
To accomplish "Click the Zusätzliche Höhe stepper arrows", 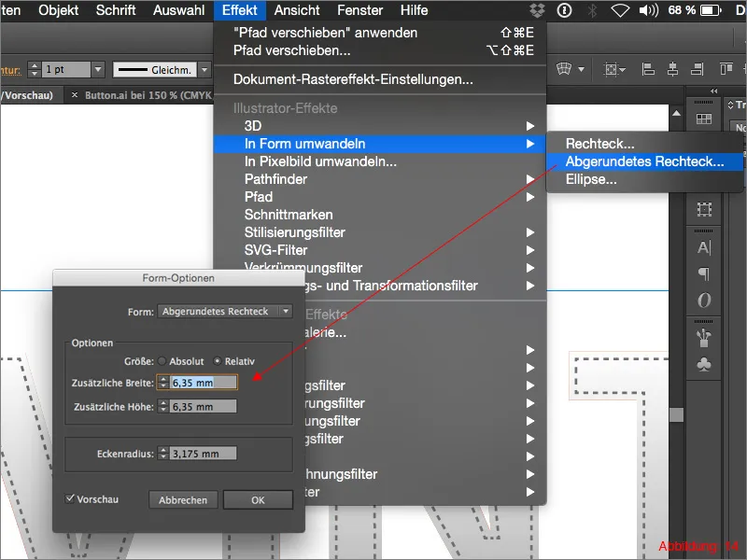I will (x=163, y=406).
